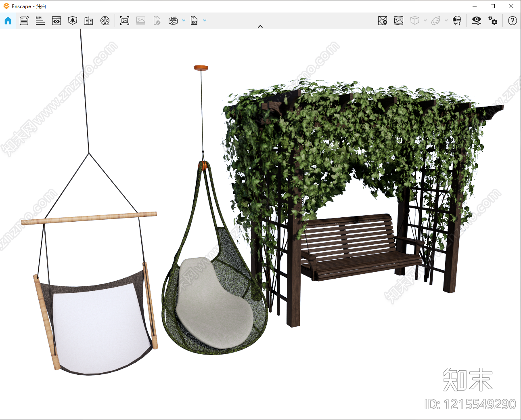The height and width of the screenshot is (420, 521).
Task: Export standalone EXE file
Action: tap(194, 21)
